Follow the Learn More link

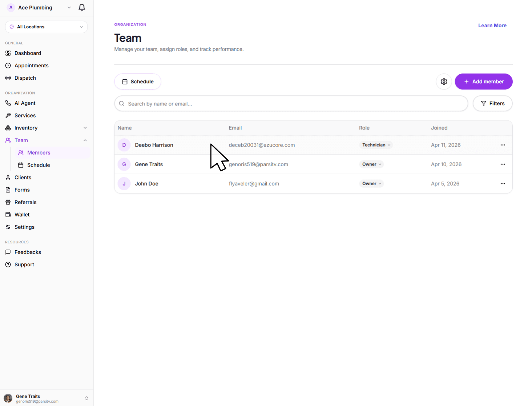click(492, 25)
